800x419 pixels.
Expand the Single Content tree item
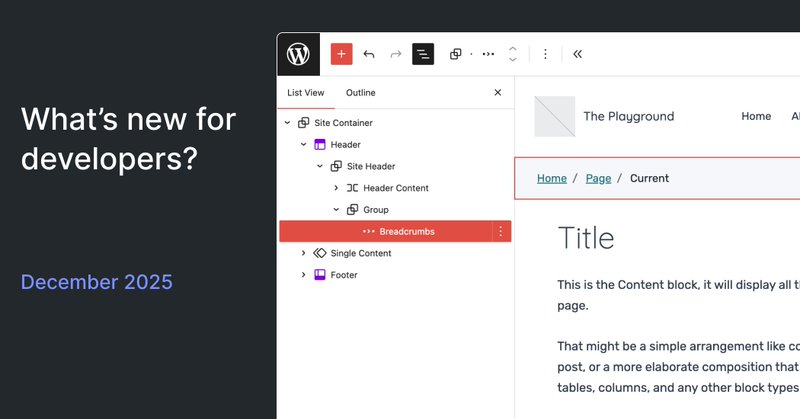coord(304,253)
